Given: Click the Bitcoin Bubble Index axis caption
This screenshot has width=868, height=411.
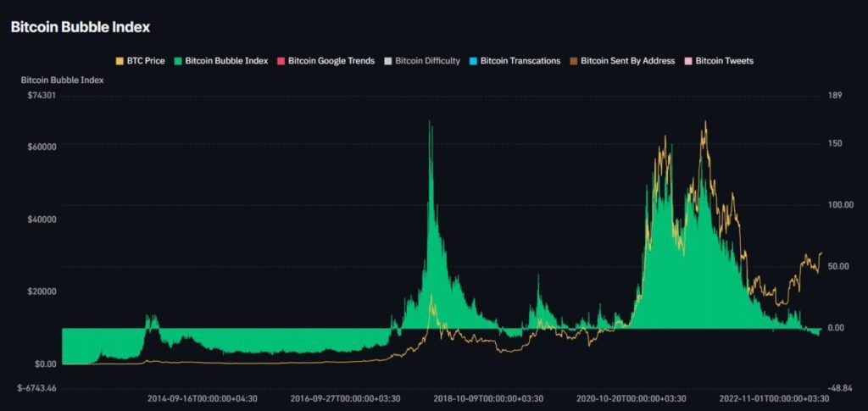Looking at the screenshot, I should [62, 81].
